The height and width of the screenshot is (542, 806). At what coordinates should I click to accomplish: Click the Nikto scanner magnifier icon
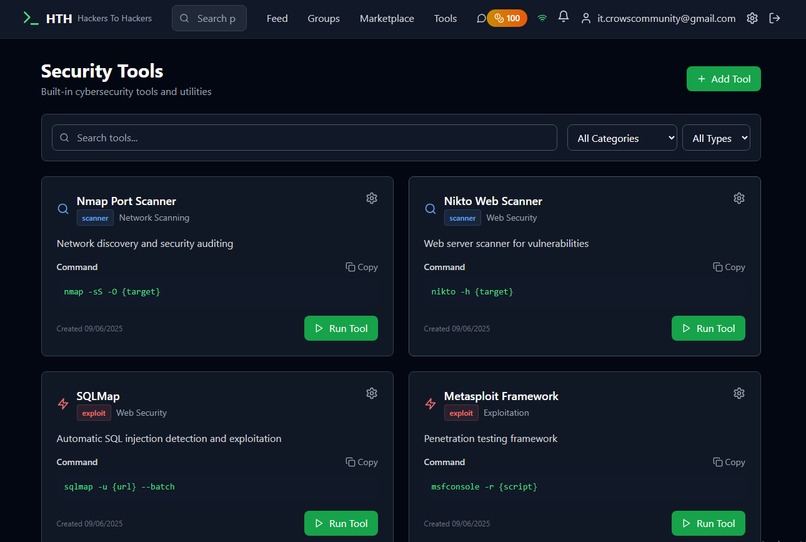pyautogui.click(x=430, y=209)
